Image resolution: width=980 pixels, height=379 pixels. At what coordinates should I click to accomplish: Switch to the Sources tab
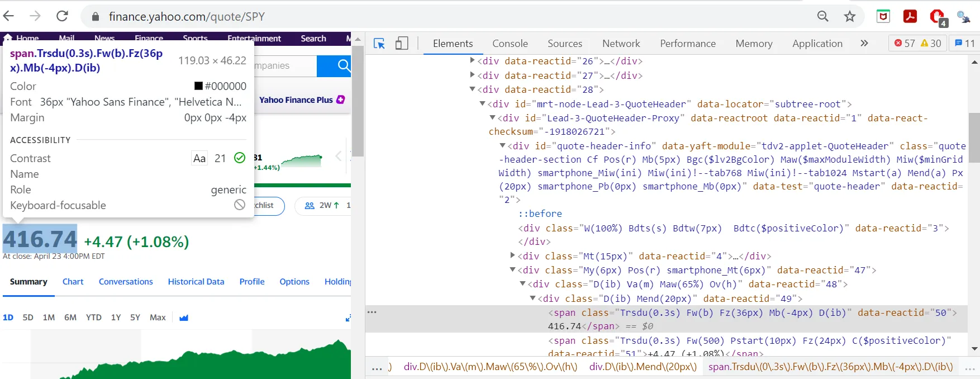coord(564,44)
